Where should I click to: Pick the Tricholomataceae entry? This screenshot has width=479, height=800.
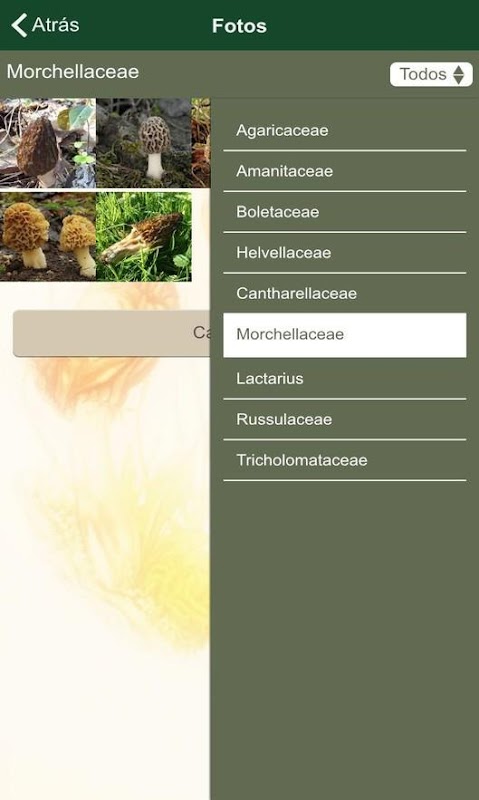point(345,460)
